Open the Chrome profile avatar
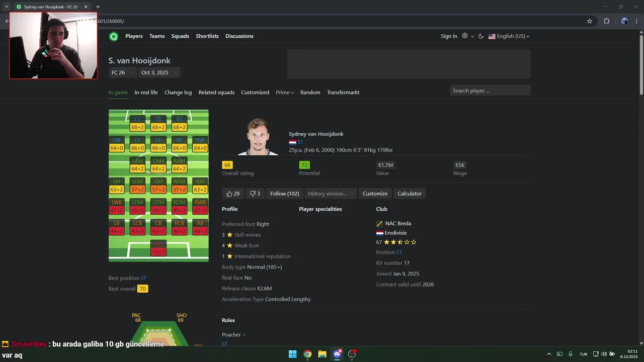This screenshot has height=362, width=644. click(624, 21)
